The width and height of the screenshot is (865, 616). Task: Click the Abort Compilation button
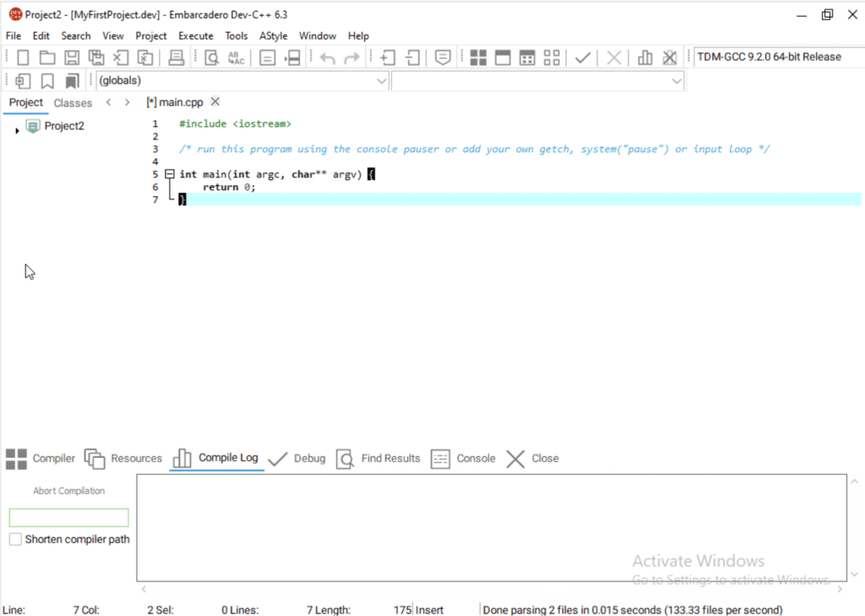pyautogui.click(x=69, y=491)
